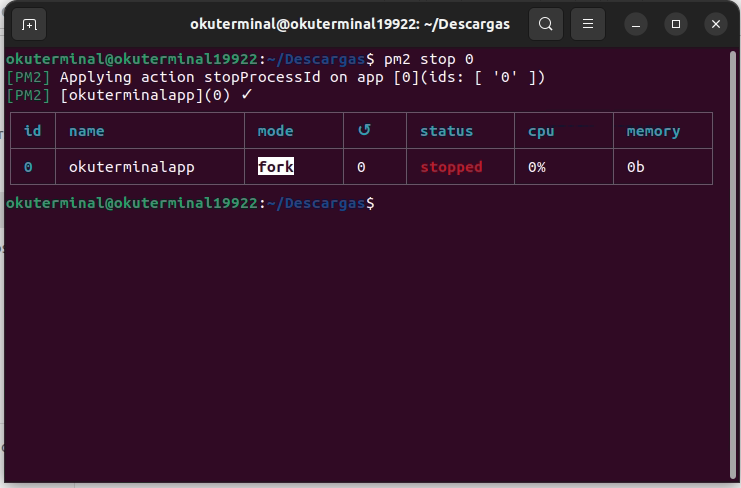
Task: Click the cpu column header
Action: click(541, 131)
